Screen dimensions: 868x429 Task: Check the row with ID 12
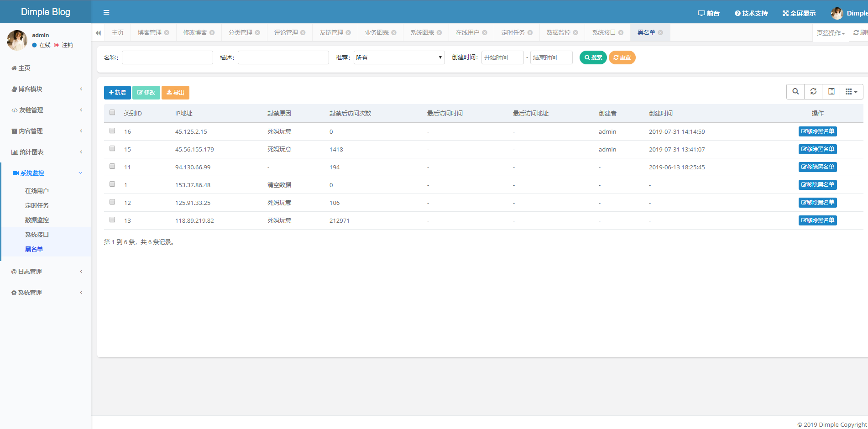112,202
